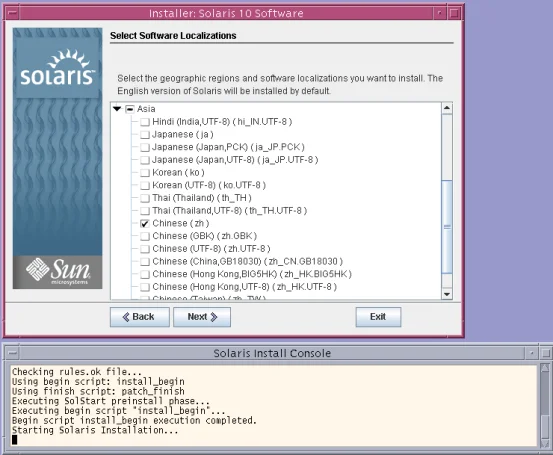Check Chinese (GBK) localization
This screenshot has width=553, height=455.
(x=145, y=236)
